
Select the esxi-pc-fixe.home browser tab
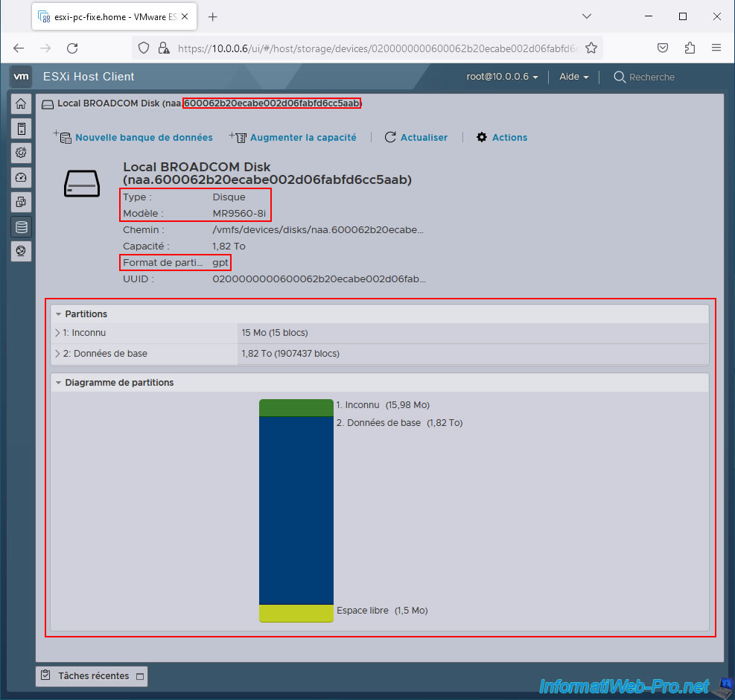click(114, 16)
